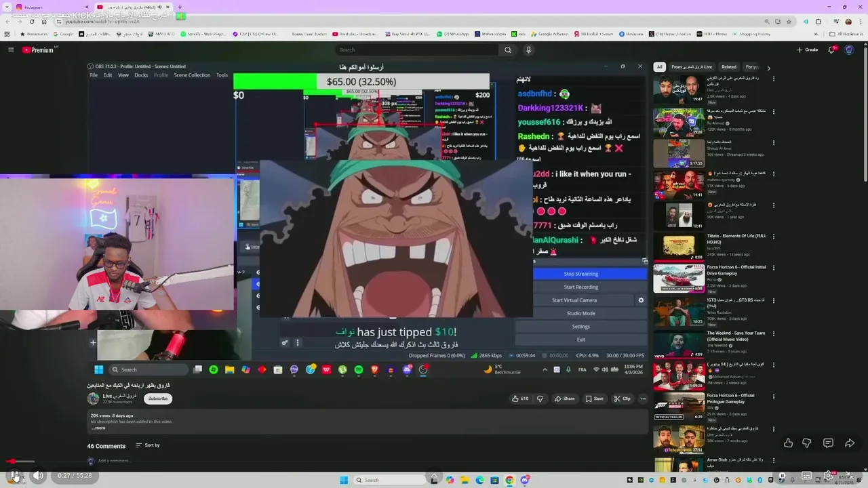Like the video showing 610 likes
The width and height of the screenshot is (868, 488).
click(x=520, y=399)
